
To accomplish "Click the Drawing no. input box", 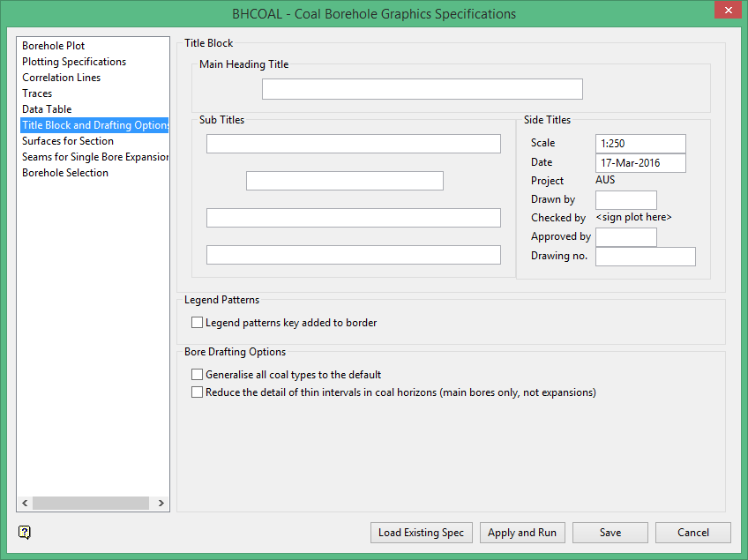I will (646, 257).
